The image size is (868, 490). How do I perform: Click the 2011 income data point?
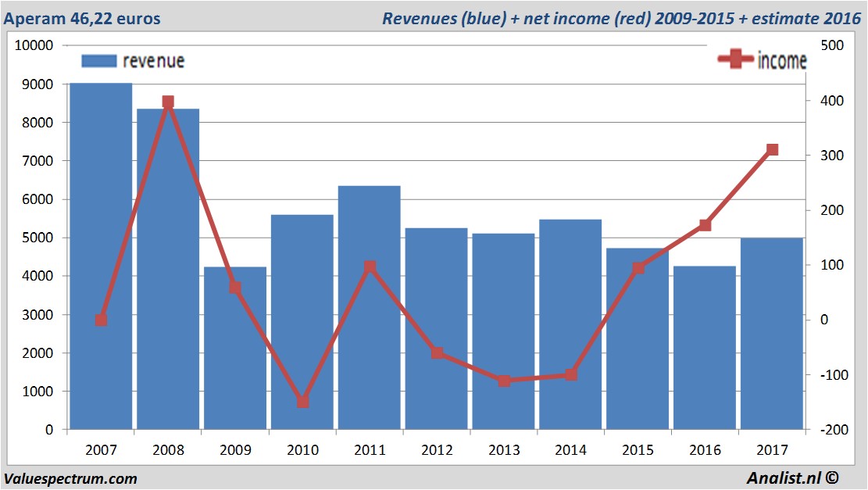point(370,266)
